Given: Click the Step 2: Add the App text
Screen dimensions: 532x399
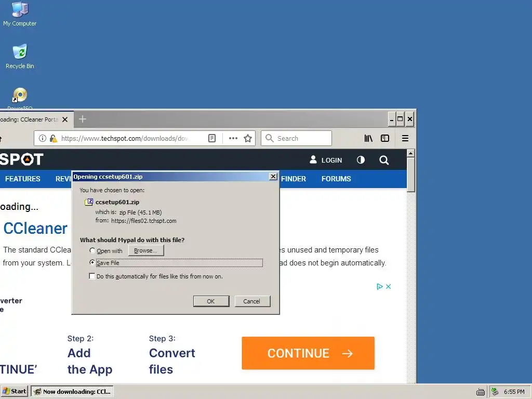Looking at the screenshot, I should pos(89,355).
